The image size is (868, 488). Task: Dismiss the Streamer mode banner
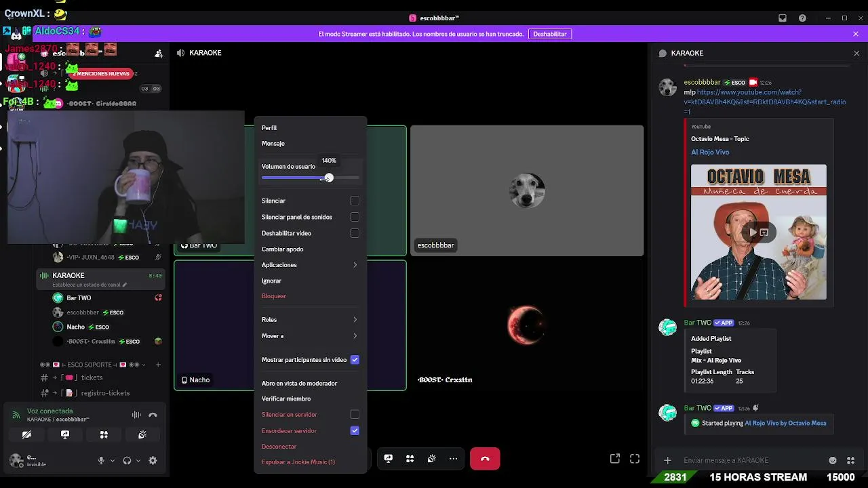[856, 34]
